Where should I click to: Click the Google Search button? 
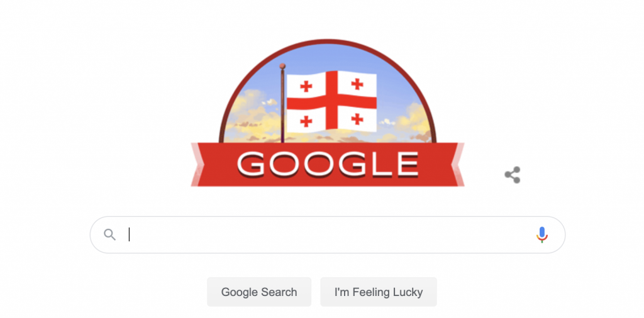coord(259,292)
